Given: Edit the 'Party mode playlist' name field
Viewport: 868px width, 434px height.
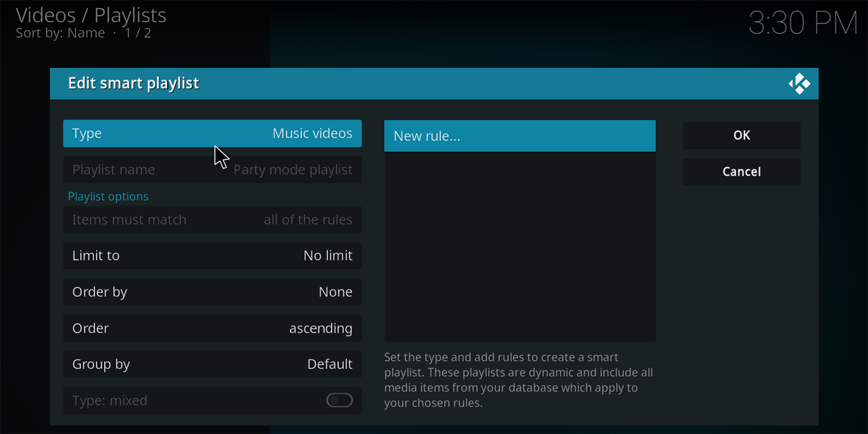Looking at the screenshot, I should [x=212, y=169].
